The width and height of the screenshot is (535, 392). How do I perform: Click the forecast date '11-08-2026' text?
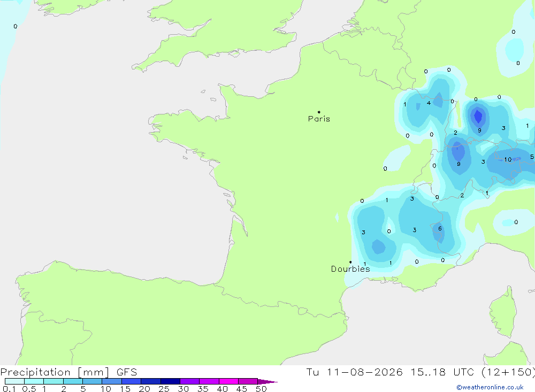364,372
